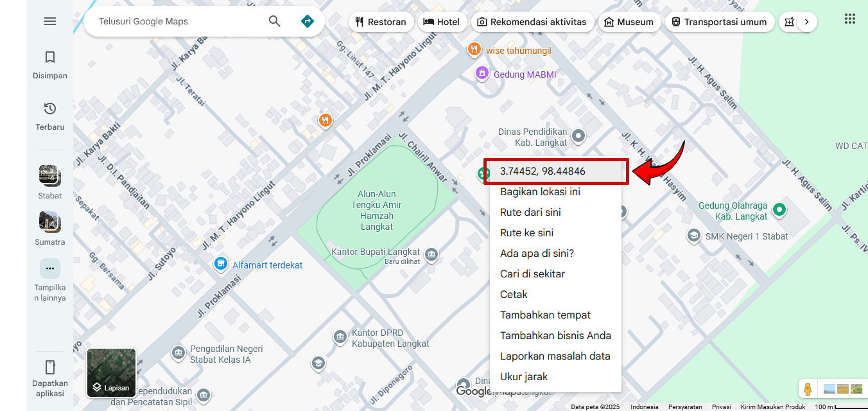Select Hotel category filter chip
Screen dimensions: 868x411
coord(442,22)
